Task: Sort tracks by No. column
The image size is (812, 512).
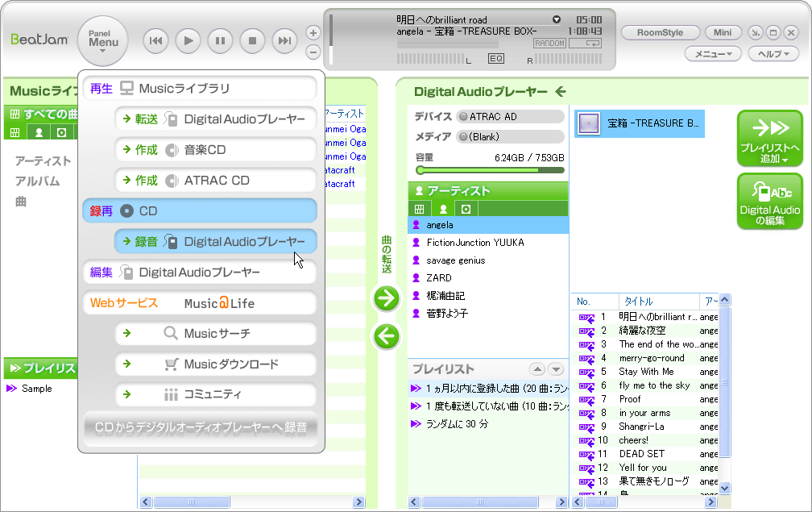Action: point(595,301)
